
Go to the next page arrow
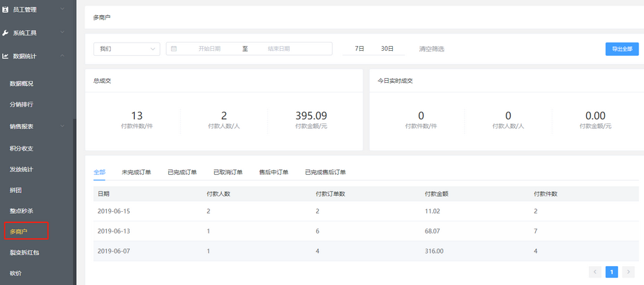coord(629,272)
